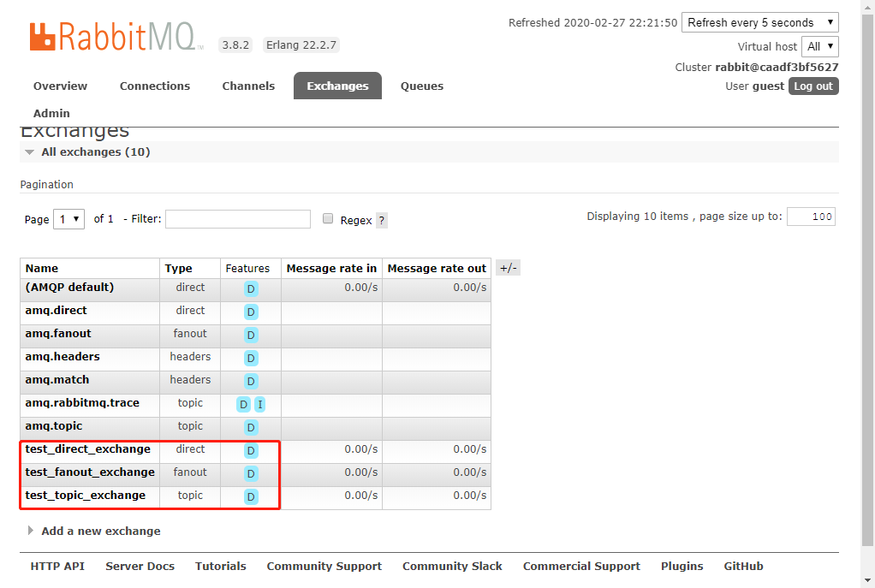
Task: Open the amq.rabbitmq.trace exchange
Action: [x=82, y=403]
